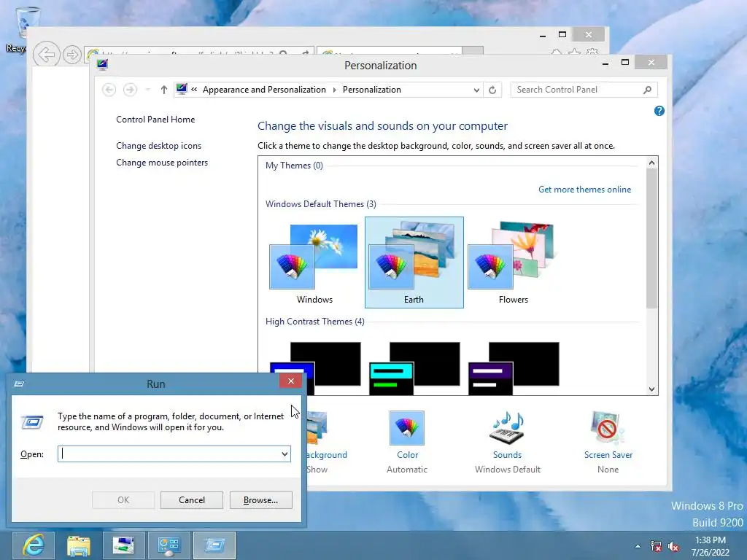This screenshot has height=560, width=747.
Task: Click the Open text field in Run
Action: pos(174,454)
